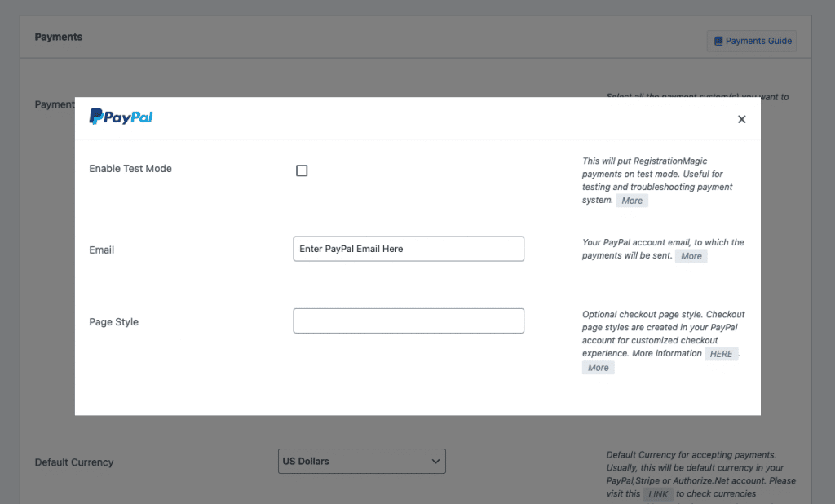835x504 pixels.
Task: Click inside the PayPal Email field
Action: tap(408, 249)
